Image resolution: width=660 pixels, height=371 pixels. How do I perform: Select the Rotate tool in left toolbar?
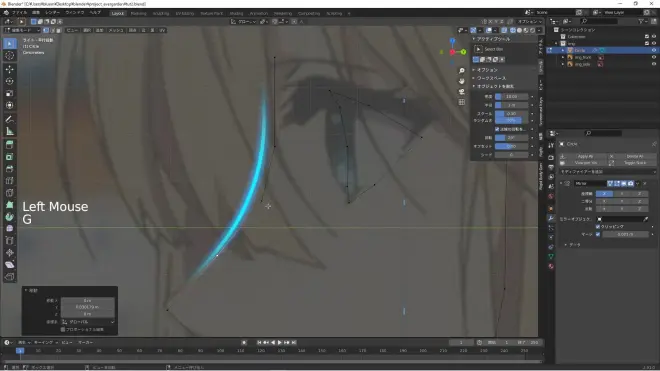(x=10, y=81)
